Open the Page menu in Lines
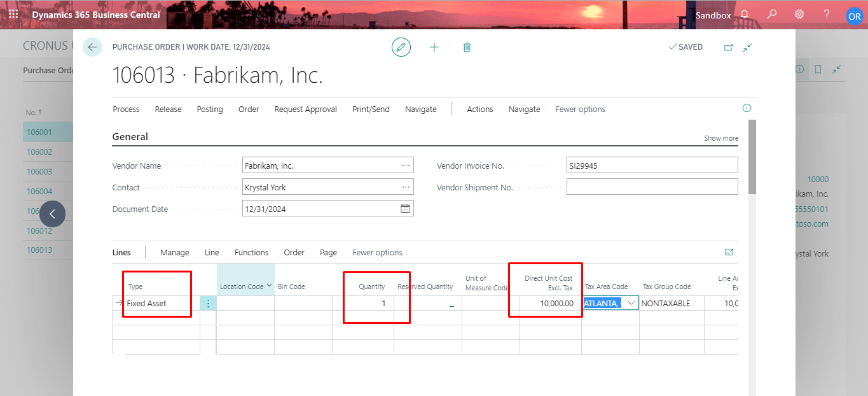The width and height of the screenshot is (868, 396). (329, 252)
